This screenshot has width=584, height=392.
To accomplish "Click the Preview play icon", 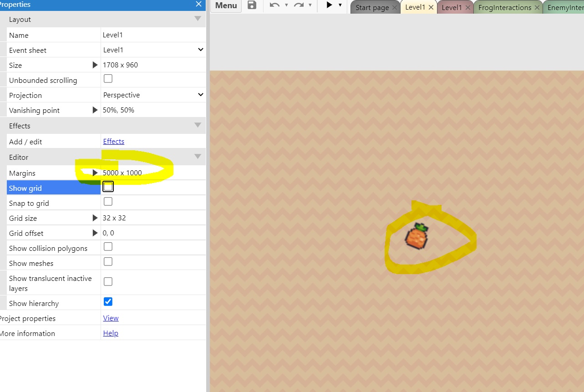I will coord(329,5).
